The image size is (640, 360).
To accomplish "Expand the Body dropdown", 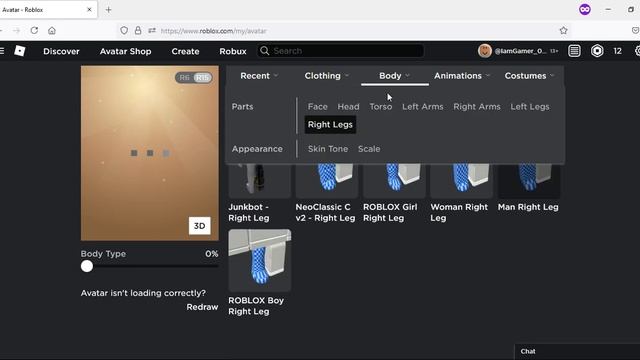I will 394,76.
